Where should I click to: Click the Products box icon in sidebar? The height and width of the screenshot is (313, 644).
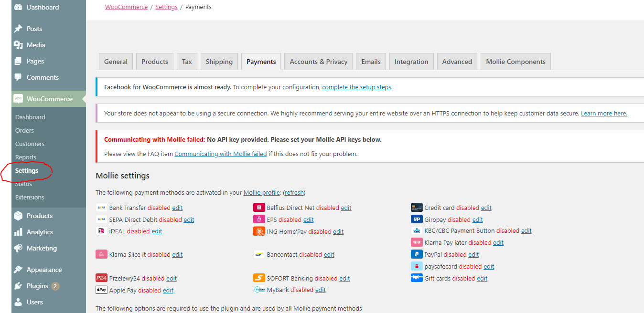click(18, 216)
